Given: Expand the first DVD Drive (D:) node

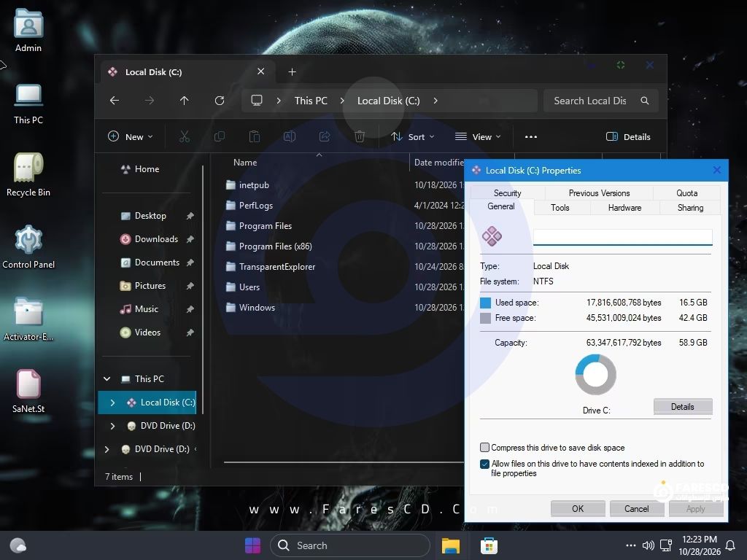Looking at the screenshot, I should pos(112,426).
